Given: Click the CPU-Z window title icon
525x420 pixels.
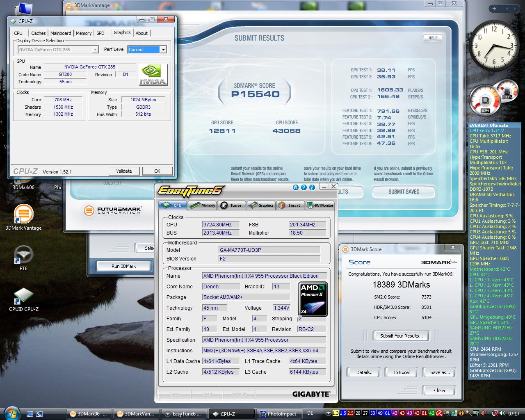Looking at the screenshot, I should coord(13,21).
